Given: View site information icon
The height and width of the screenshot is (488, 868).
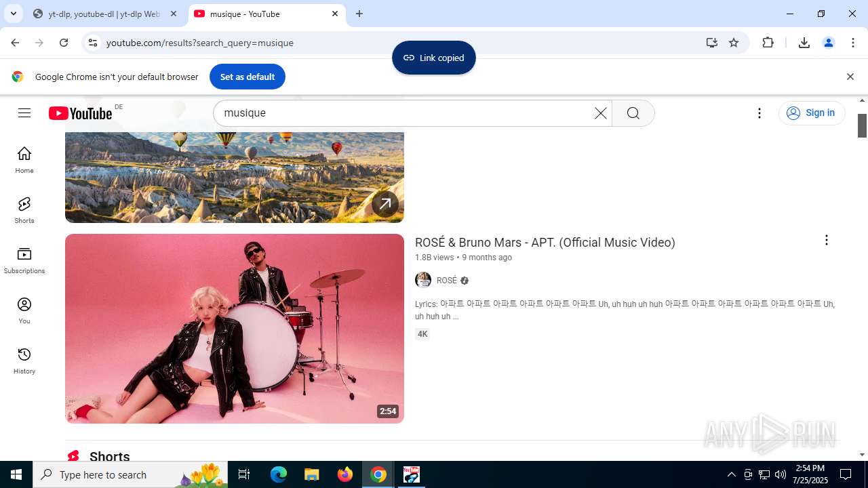Looking at the screenshot, I should tap(93, 43).
